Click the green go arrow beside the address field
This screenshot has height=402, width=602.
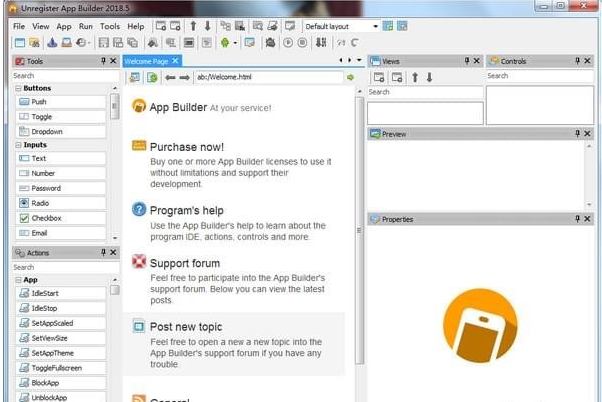[350, 78]
